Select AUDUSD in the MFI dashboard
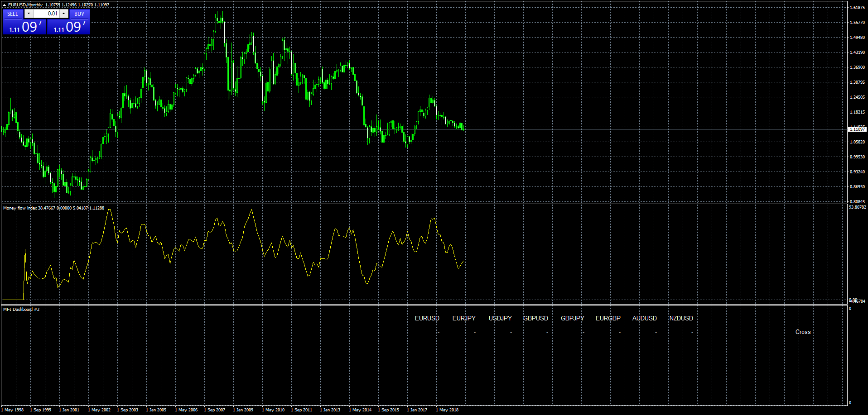868x415 pixels. [x=645, y=318]
